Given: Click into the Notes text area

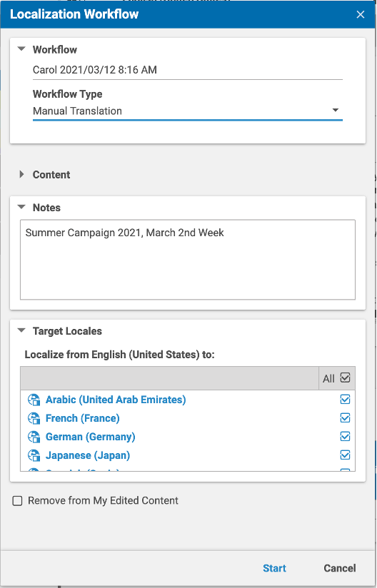Looking at the screenshot, I should (x=188, y=260).
